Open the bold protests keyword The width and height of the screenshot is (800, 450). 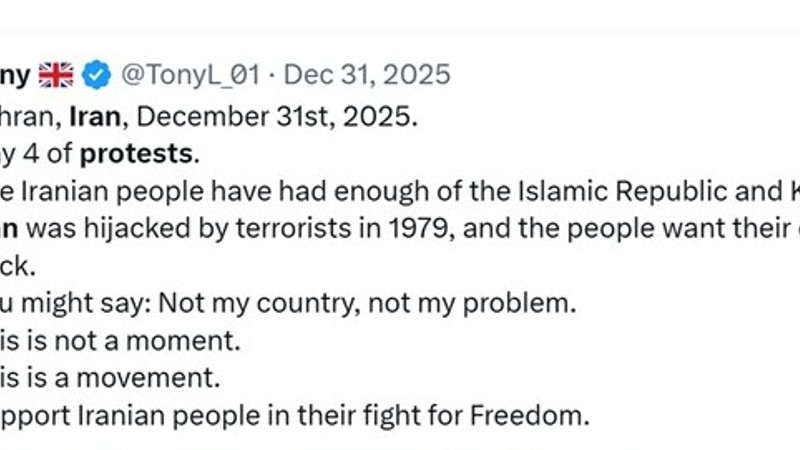[x=137, y=153]
